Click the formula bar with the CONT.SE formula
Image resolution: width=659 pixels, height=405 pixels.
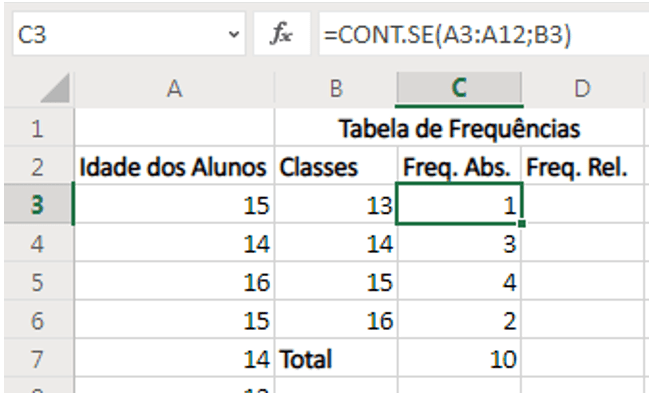click(480, 35)
